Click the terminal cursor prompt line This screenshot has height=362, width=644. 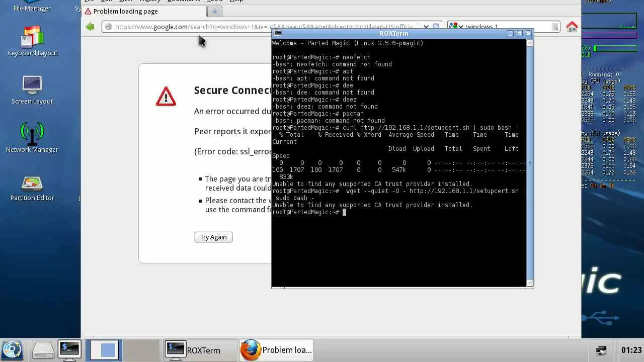tap(309, 212)
